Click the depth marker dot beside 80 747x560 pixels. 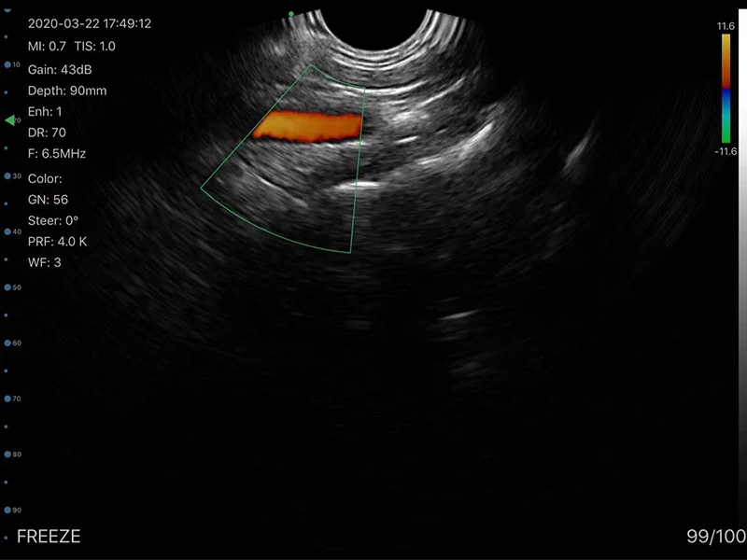click(x=8, y=455)
